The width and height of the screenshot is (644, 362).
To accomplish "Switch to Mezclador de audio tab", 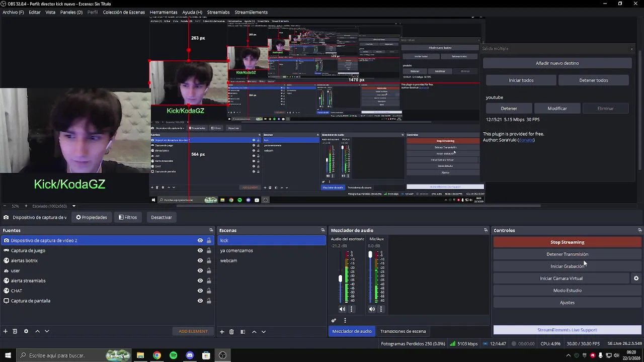I will pyautogui.click(x=352, y=331).
